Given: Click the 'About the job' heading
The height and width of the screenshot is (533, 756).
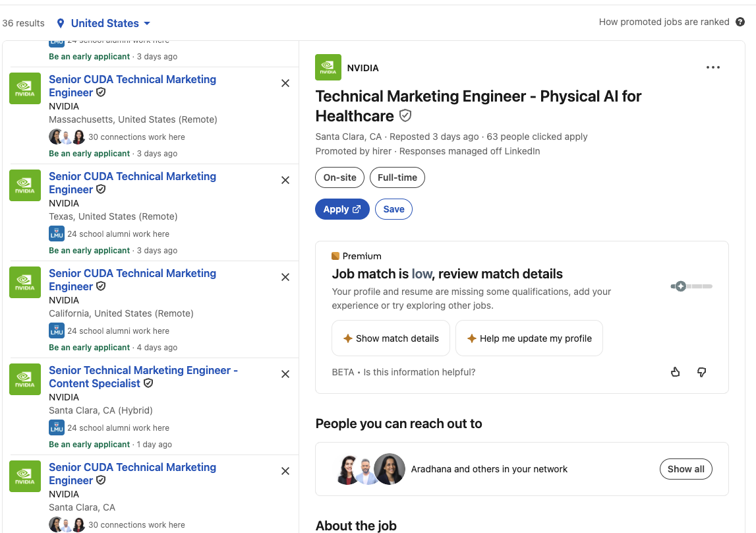Looking at the screenshot, I should click(356, 525).
